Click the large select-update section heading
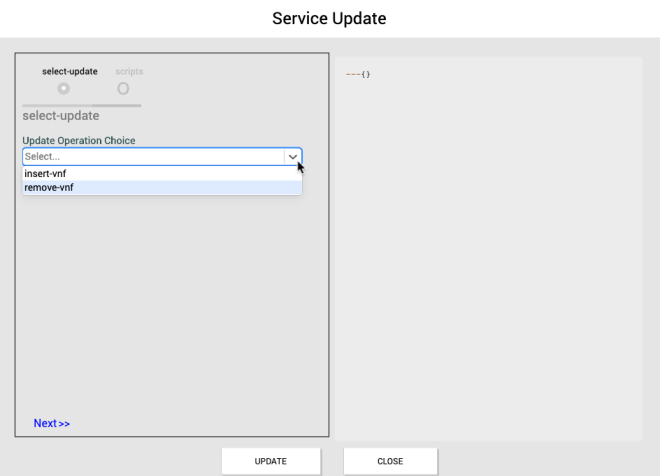 pyautogui.click(x=61, y=116)
